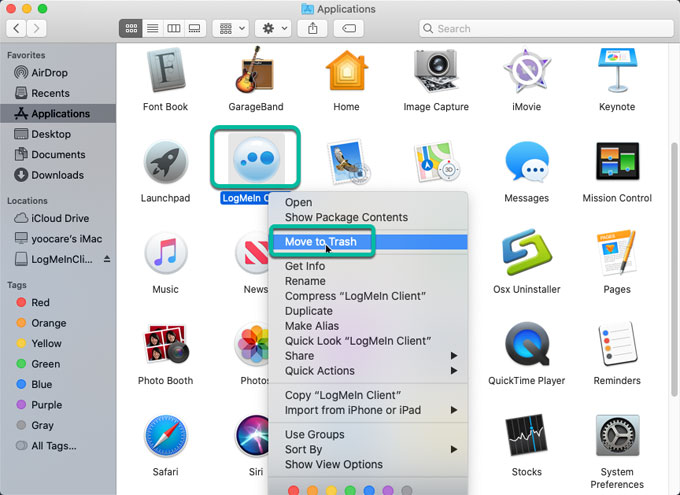The width and height of the screenshot is (680, 495).
Task: Open Documents in the sidebar
Action: pyautogui.click(x=58, y=154)
